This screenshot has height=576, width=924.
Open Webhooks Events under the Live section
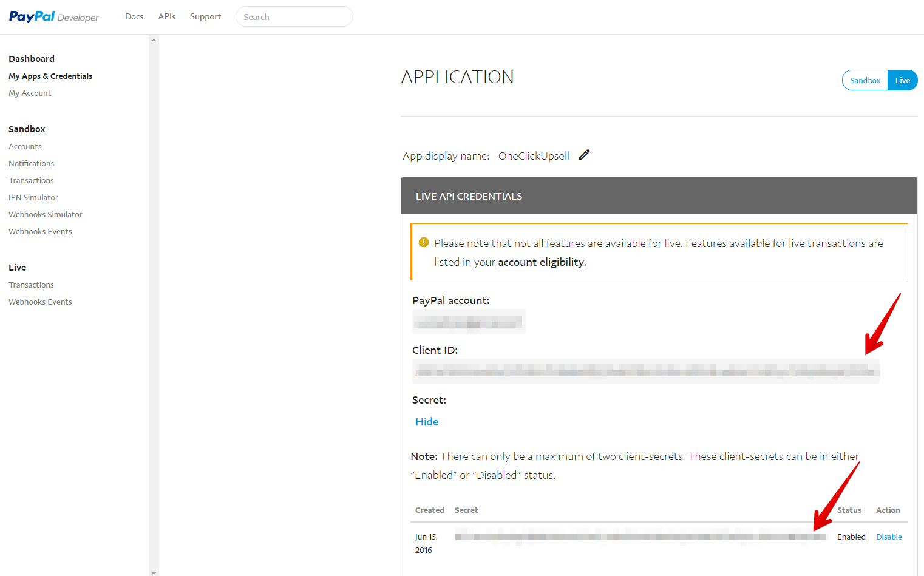pos(40,302)
